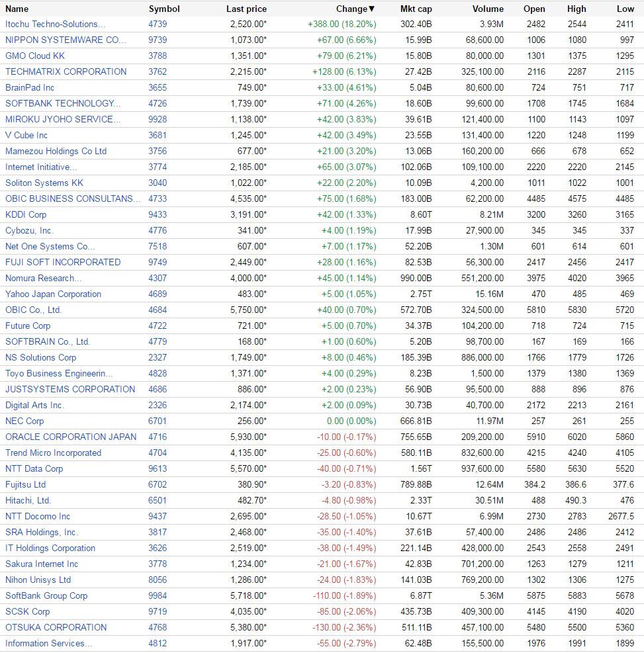The image size is (644, 653).
Task: Open BrainPad Inc link
Action: click(x=30, y=87)
